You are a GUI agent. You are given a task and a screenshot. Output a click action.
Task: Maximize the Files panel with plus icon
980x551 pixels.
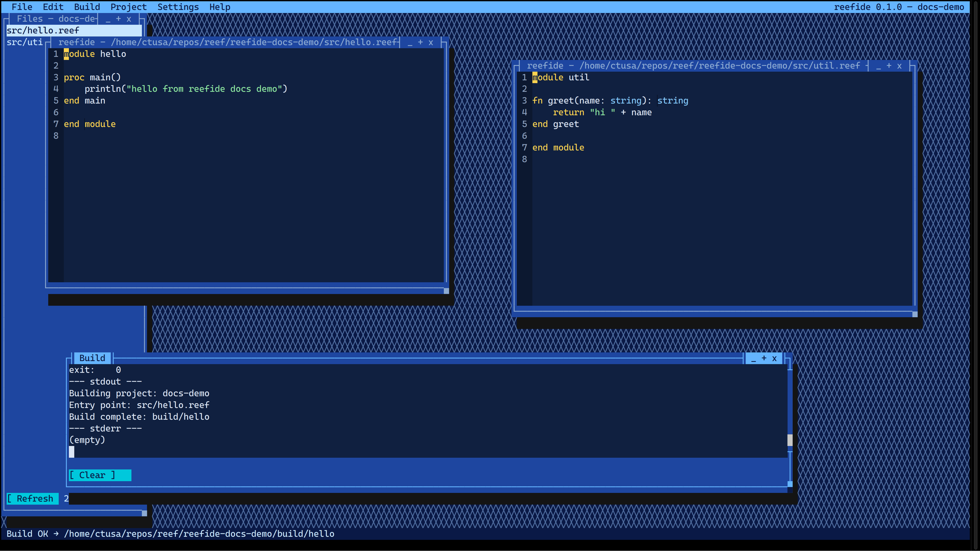(x=118, y=19)
